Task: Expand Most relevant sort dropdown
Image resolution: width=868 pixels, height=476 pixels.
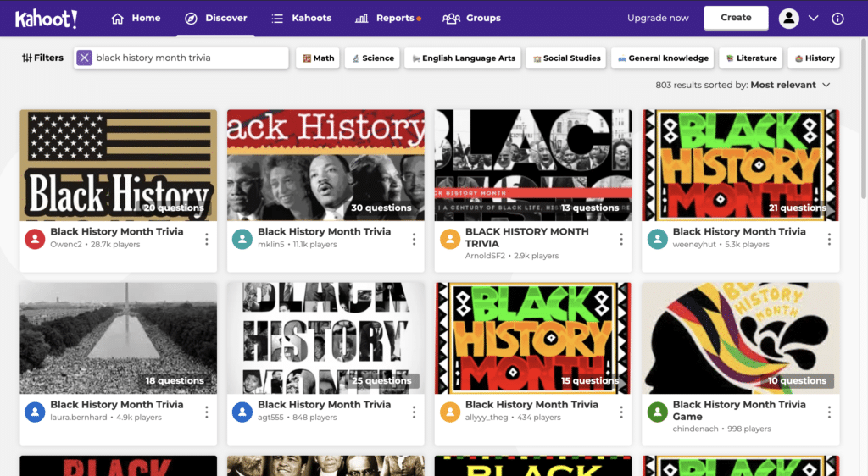Action: (x=791, y=85)
